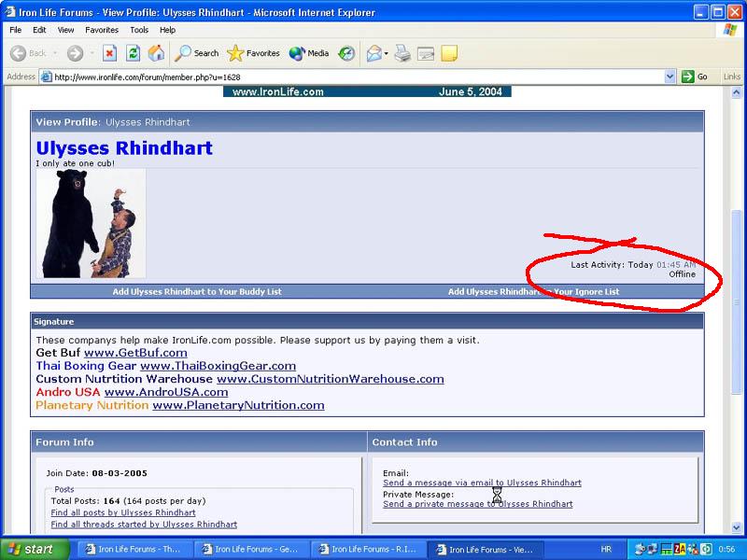
Task: Open the Tools menu
Action: 139,30
